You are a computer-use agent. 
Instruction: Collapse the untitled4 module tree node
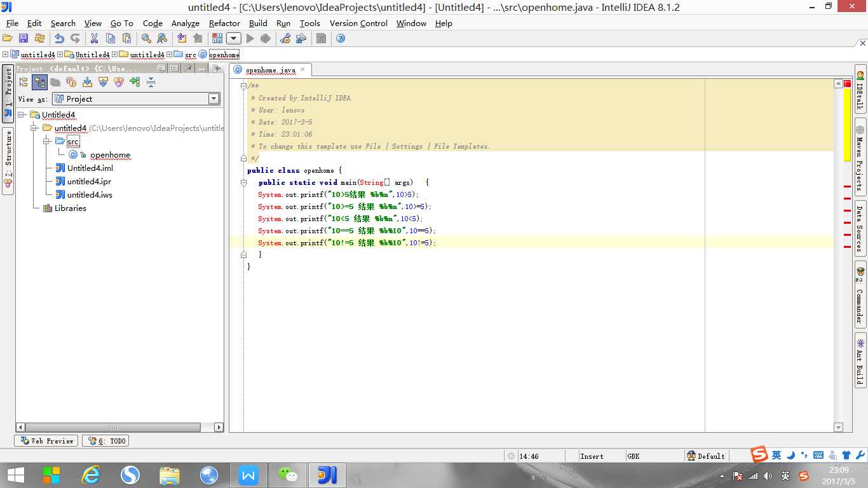pyautogui.click(x=34, y=128)
